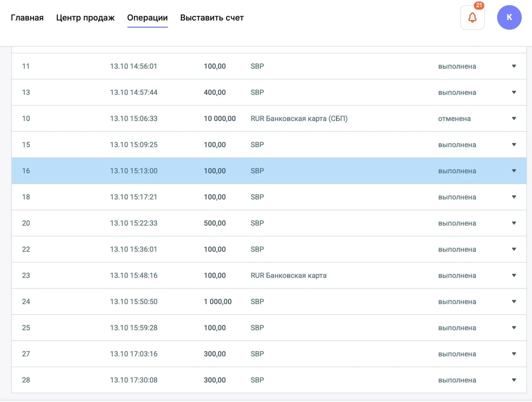The width and height of the screenshot is (532, 402).
Task: Click timestamp 13.10 15:48:16
Action: coord(133,276)
